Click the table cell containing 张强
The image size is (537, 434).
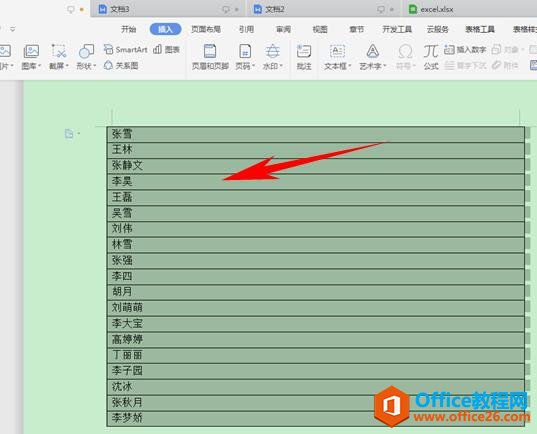click(x=315, y=261)
